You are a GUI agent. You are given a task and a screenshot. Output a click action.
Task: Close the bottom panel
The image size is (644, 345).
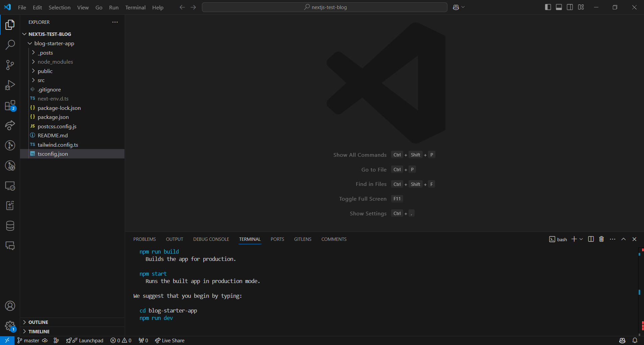pos(634,239)
